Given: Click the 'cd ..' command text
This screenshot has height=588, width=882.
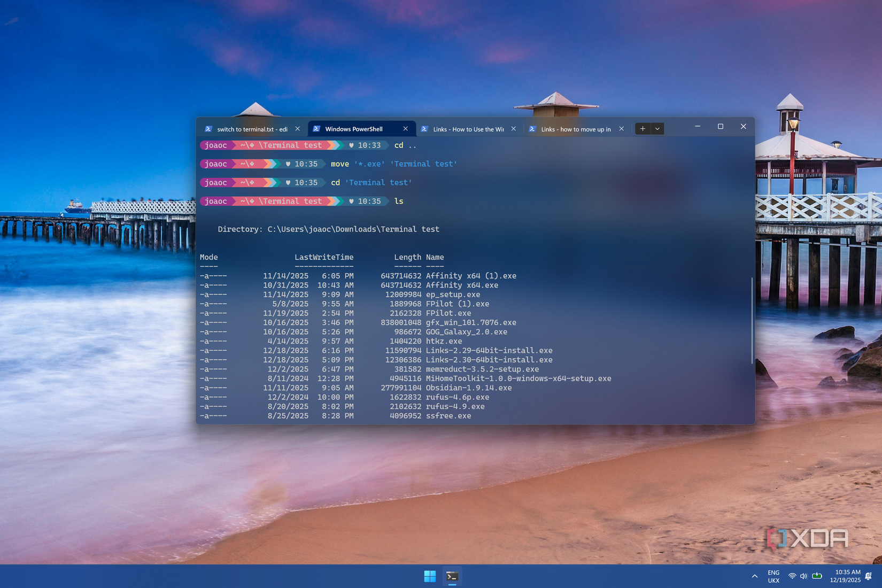Looking at the screenshot, I should coord(405,145).
